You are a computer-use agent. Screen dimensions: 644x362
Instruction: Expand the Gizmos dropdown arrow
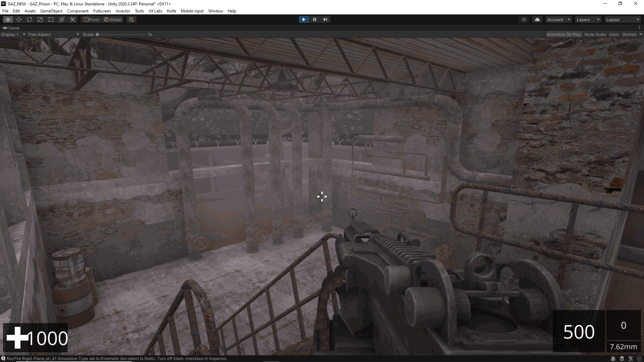pyautogui.click(x=641, y=34)
